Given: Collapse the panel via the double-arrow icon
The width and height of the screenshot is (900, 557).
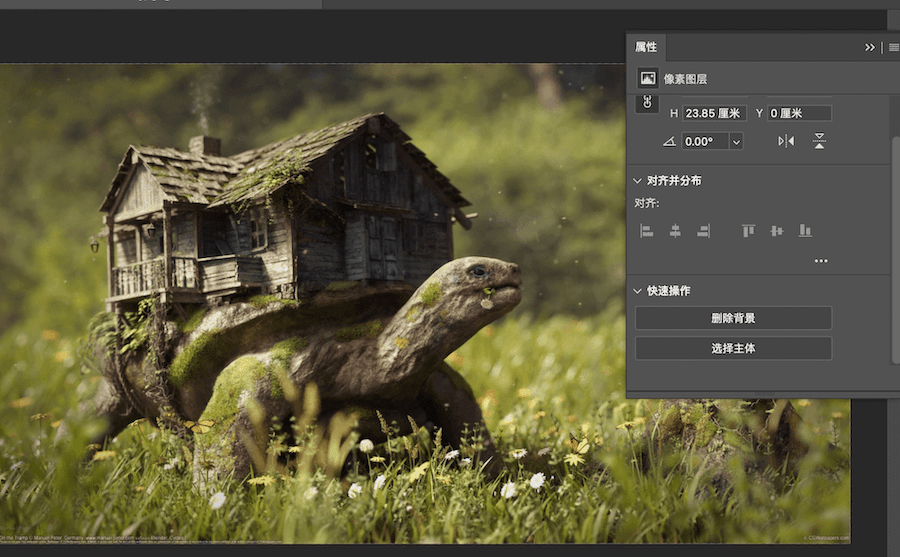Looking at the screenshot, I should tap(870, 48).
